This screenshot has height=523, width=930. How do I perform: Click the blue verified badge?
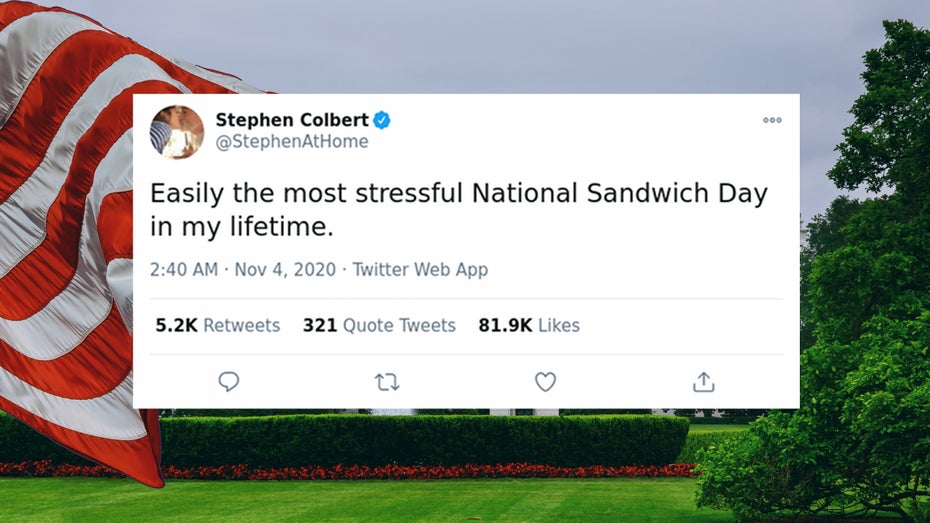382,121
